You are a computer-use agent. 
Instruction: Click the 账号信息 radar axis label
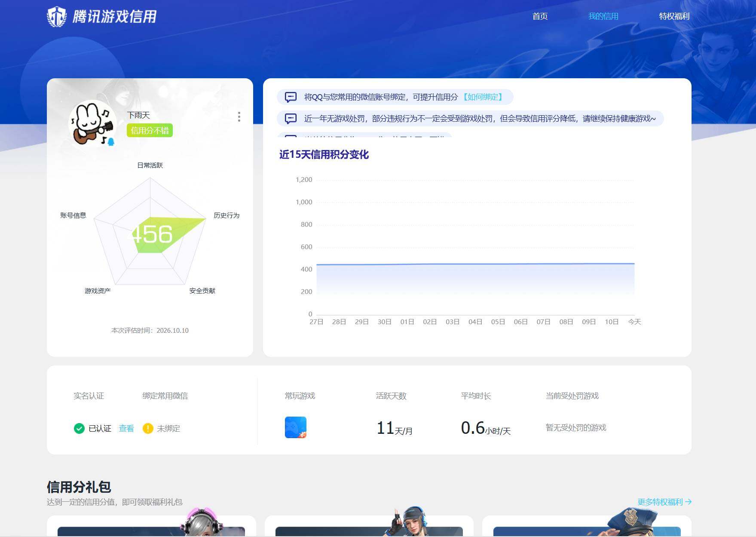[73, 215]
